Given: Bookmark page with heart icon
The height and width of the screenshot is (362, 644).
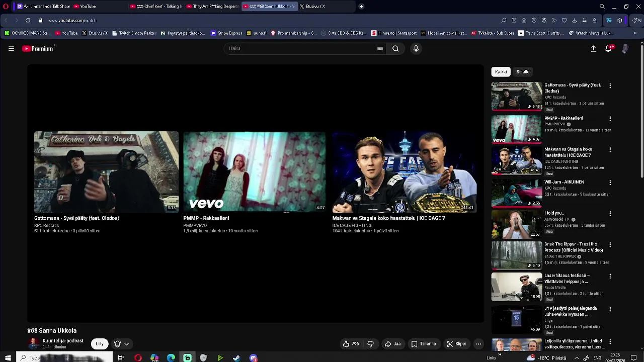Looking at the screenshot, I should [564, 20].
